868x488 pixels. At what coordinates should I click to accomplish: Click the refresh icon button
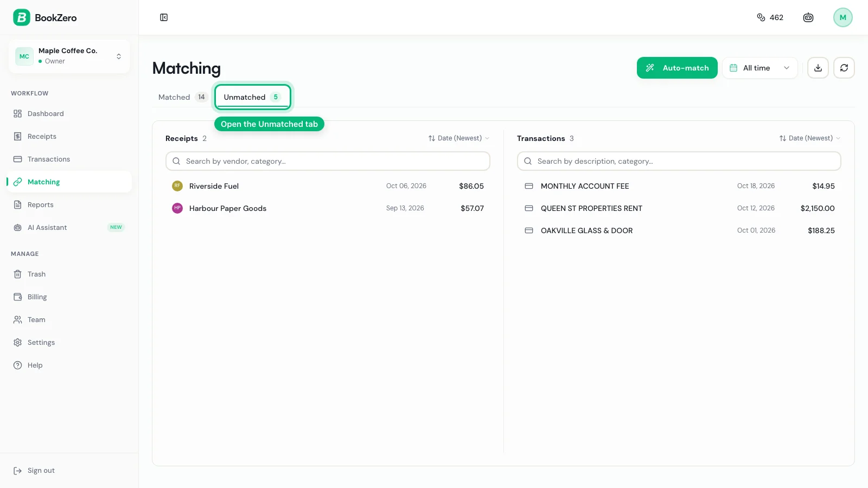click(x=844, y=68)
